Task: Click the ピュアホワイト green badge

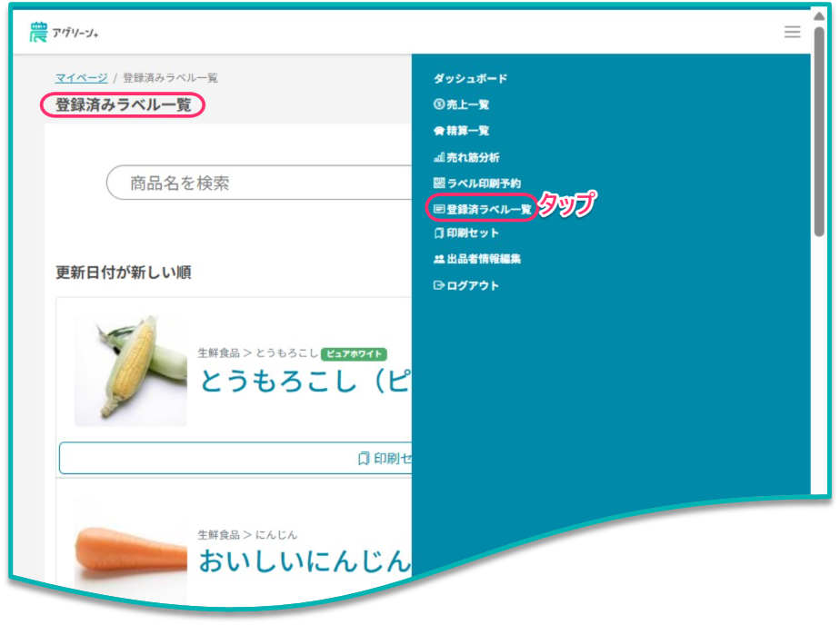Action: (354, 353)
